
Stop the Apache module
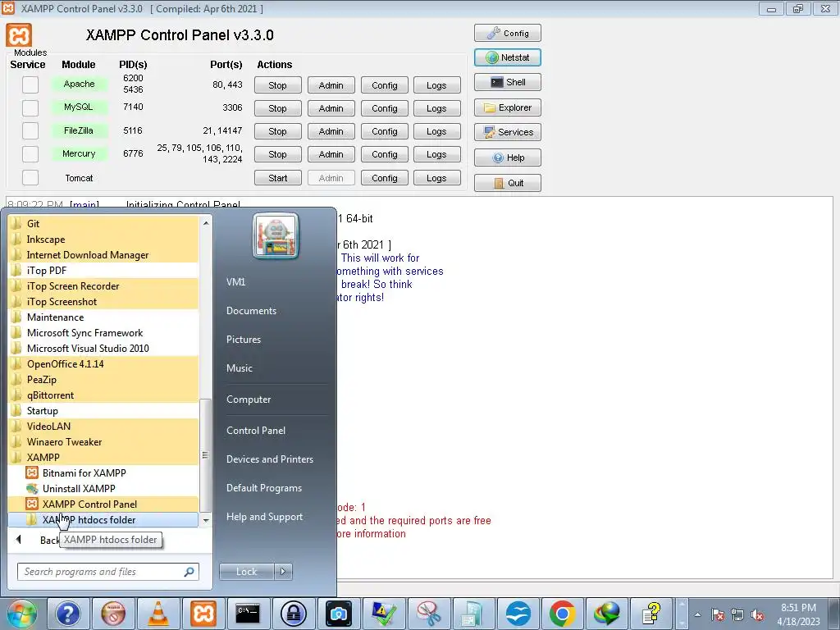pyautogui.click(x=277, y=85)
